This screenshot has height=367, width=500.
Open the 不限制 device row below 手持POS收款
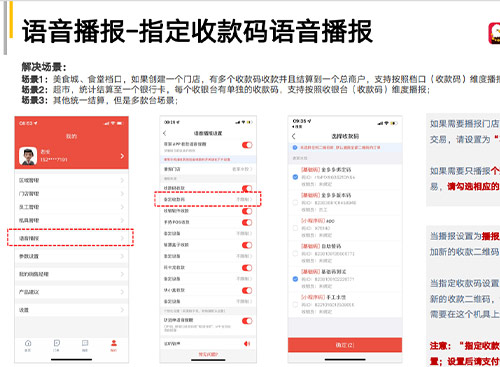point(208,233)
